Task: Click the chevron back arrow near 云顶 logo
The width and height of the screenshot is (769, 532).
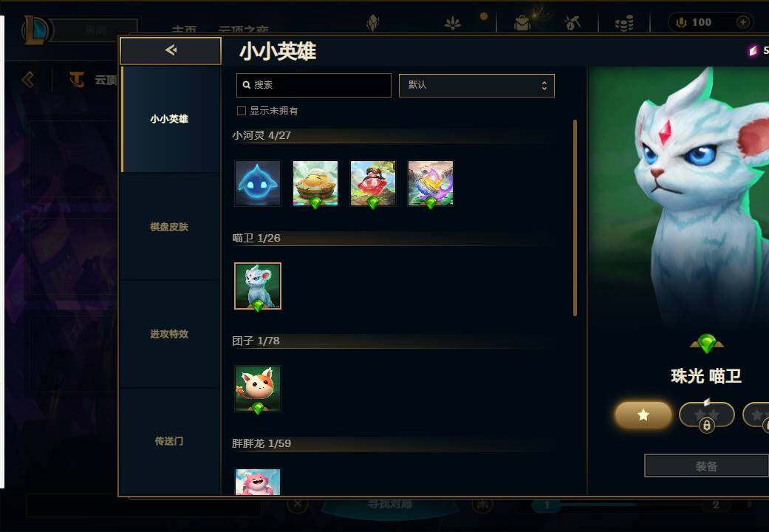Action: pos(28,79)
